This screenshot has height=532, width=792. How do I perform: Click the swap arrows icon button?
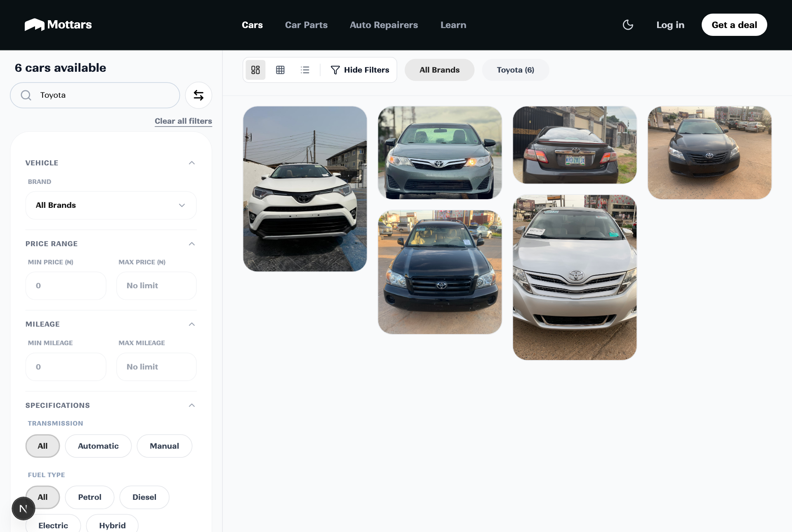pos(198,95)
